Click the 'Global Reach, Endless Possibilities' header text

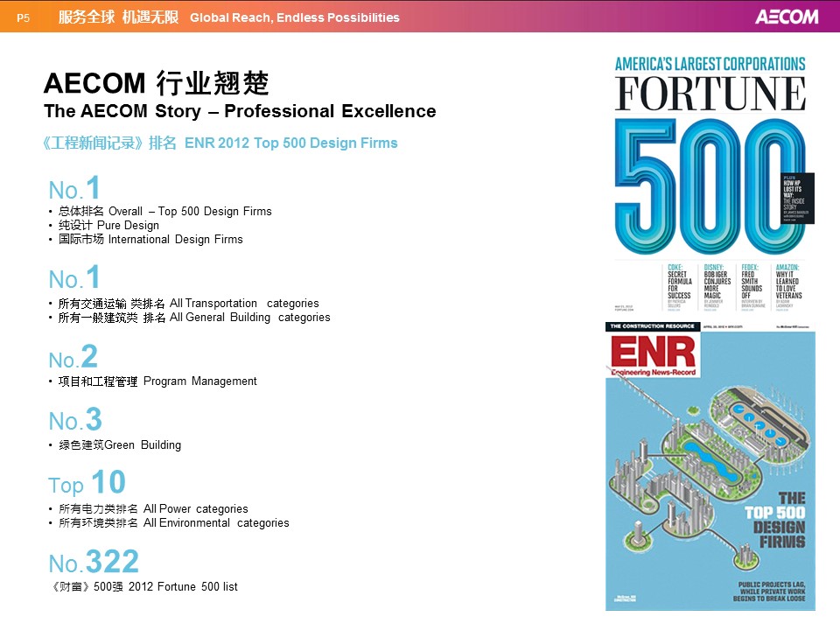pos(294,17)
